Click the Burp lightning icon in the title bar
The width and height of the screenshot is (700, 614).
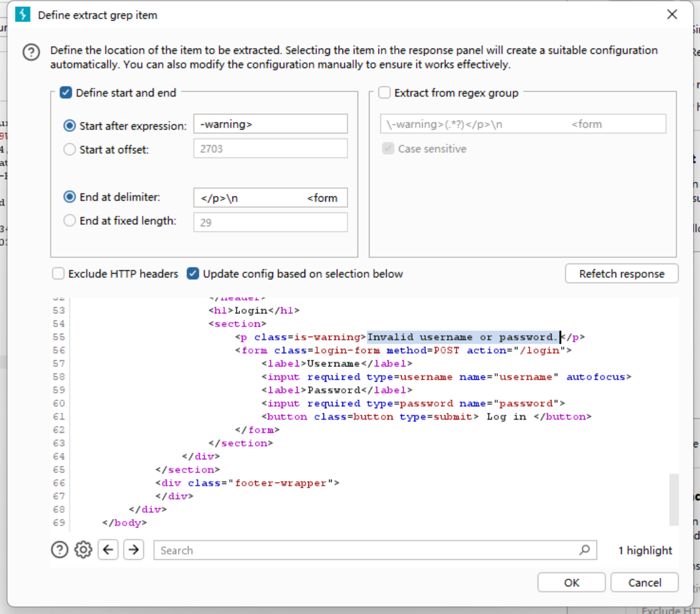coord(24,14)
